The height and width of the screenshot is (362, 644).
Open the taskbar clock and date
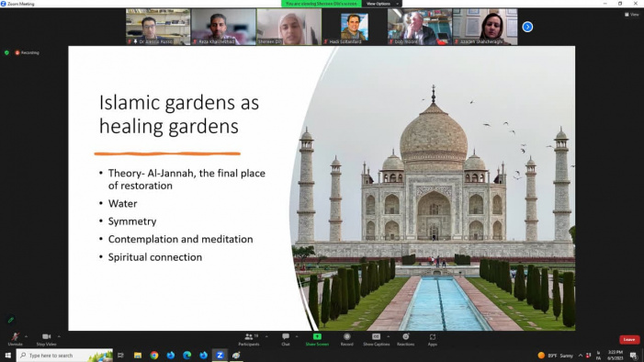pyautogui.click(x=615, y=356)
